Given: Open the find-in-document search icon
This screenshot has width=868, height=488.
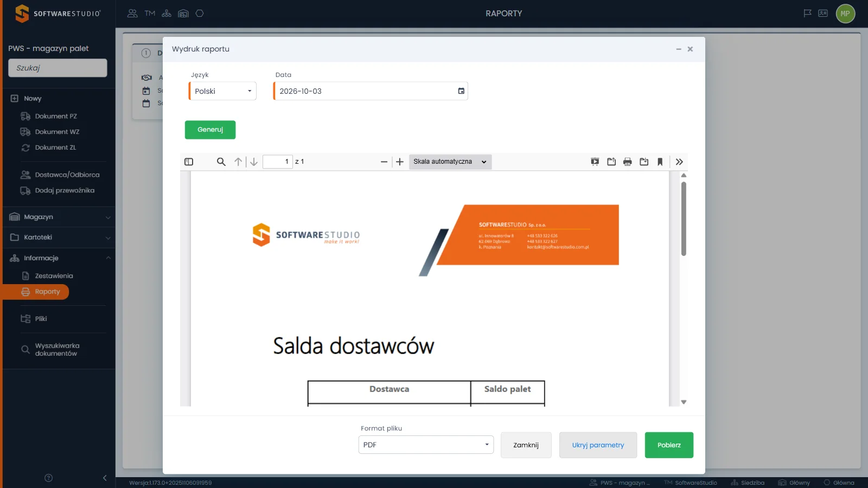Looking at the screenshot, I should click(x=221, y=162).
